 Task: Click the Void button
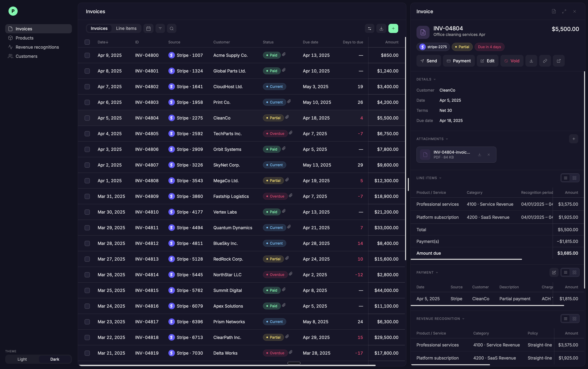tap(512, 61)
